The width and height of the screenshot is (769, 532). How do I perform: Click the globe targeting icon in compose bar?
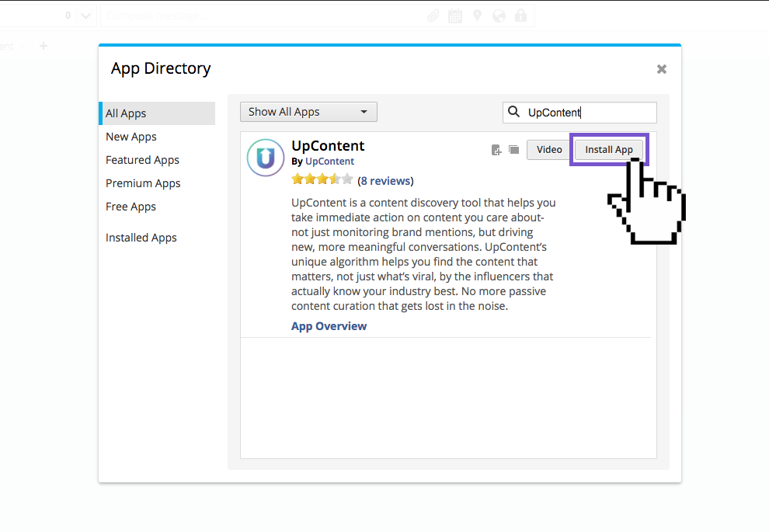coord(499,16)
